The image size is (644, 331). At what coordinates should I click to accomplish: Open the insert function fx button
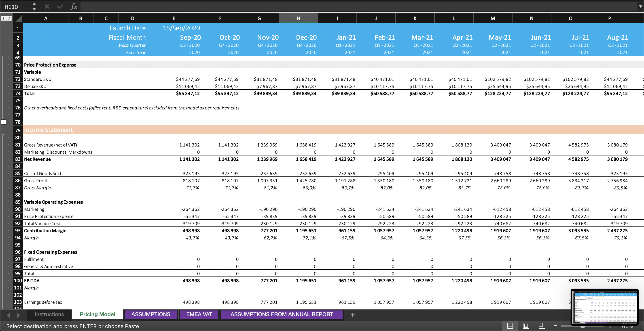coord(74,6)
